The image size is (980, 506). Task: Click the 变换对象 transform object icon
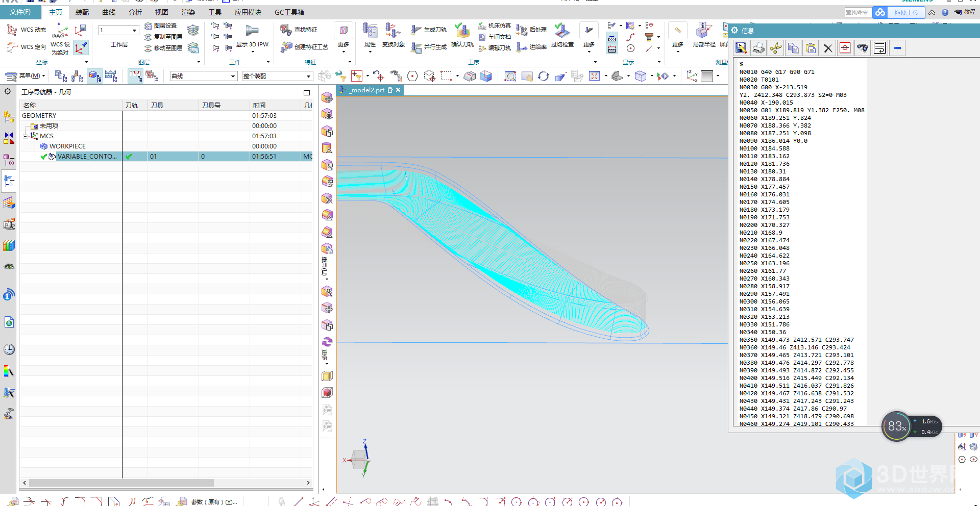click(393, 31)
